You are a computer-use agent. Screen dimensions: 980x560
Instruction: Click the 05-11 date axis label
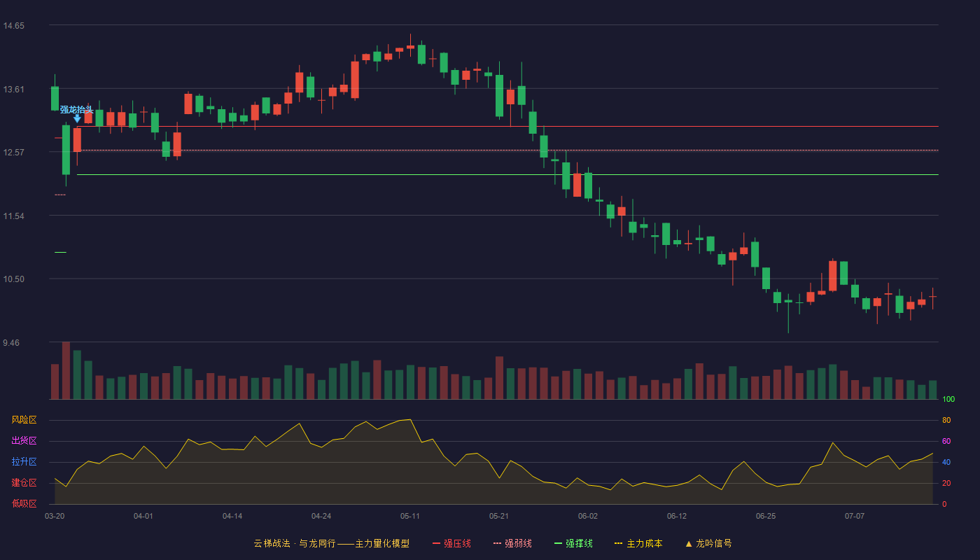pyautogui.click(x=410, y=516)
